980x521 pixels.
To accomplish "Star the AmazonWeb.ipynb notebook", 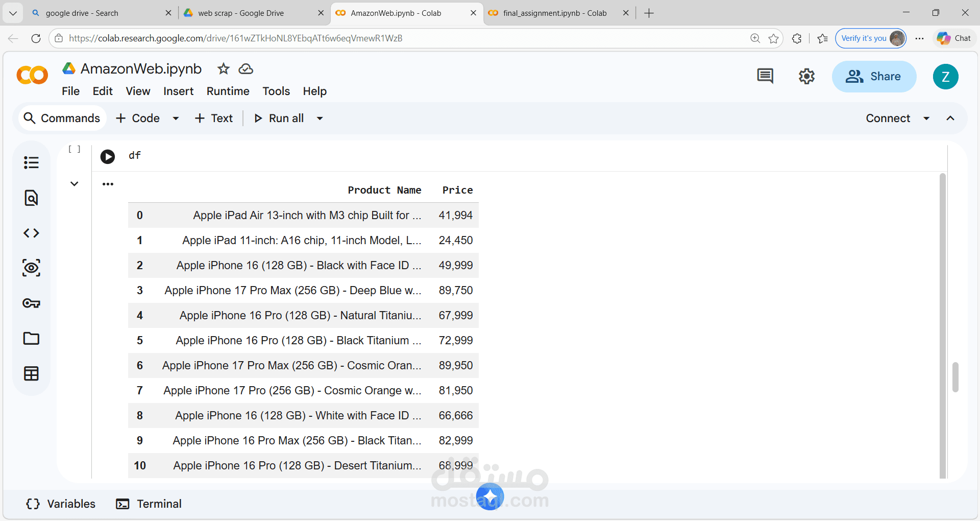I will (x=223, y=69).
